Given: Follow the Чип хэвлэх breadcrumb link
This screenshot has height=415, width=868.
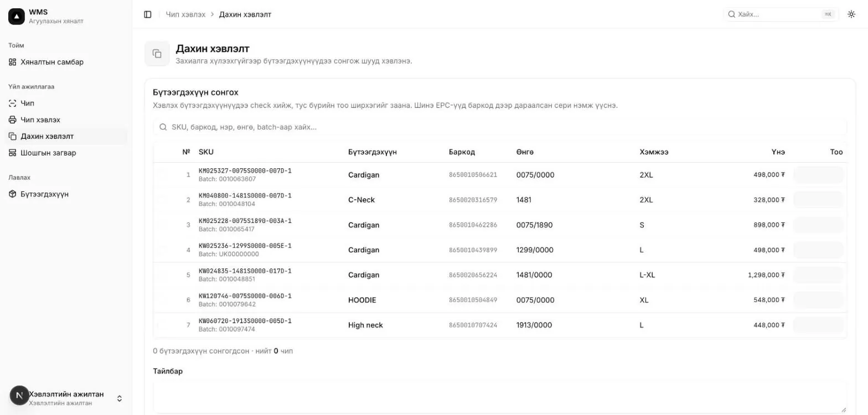Looking at the screenshot, I should point(185,14).
